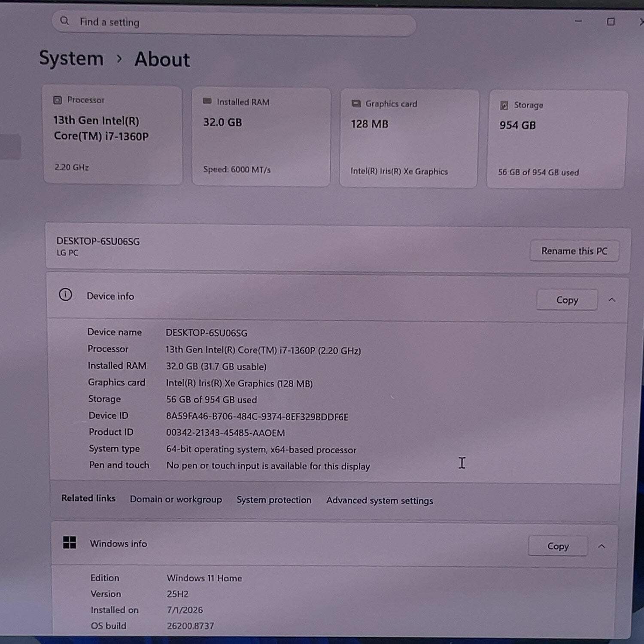Click the Installed RAM icon
Viewport: 644px width, 644px height.
(207, 101)
